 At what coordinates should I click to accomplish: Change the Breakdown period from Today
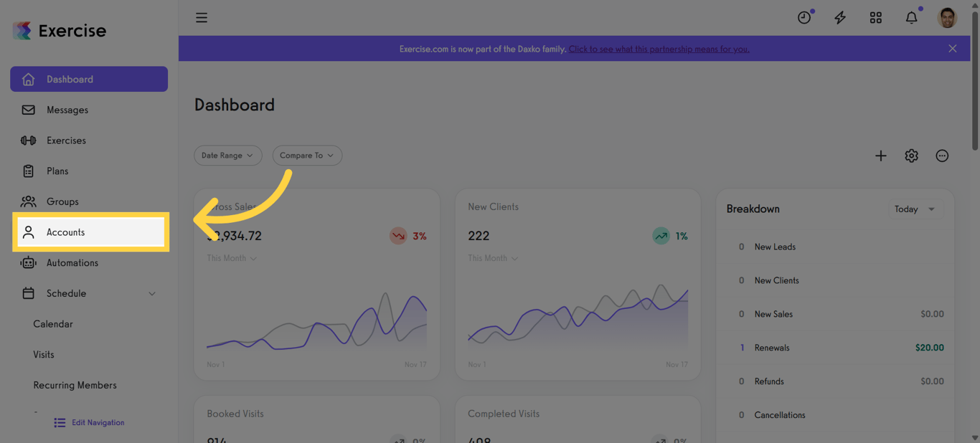(915, 209)
